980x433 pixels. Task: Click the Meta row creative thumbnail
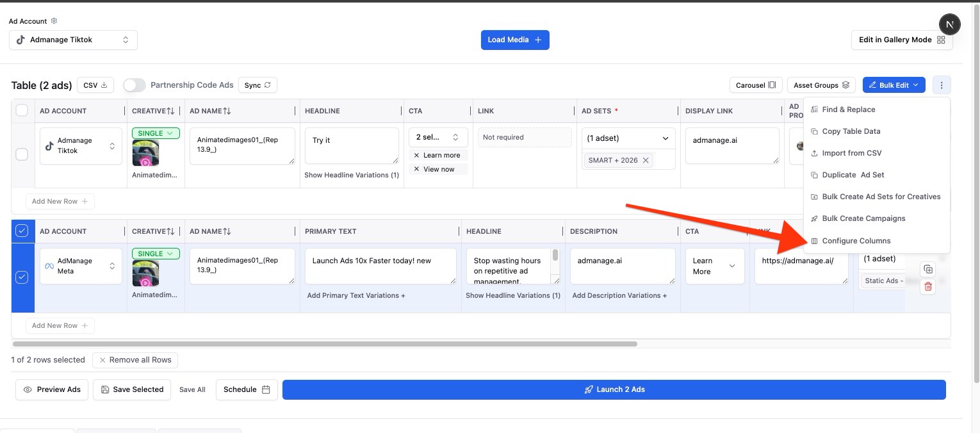(x=145, y=274)
